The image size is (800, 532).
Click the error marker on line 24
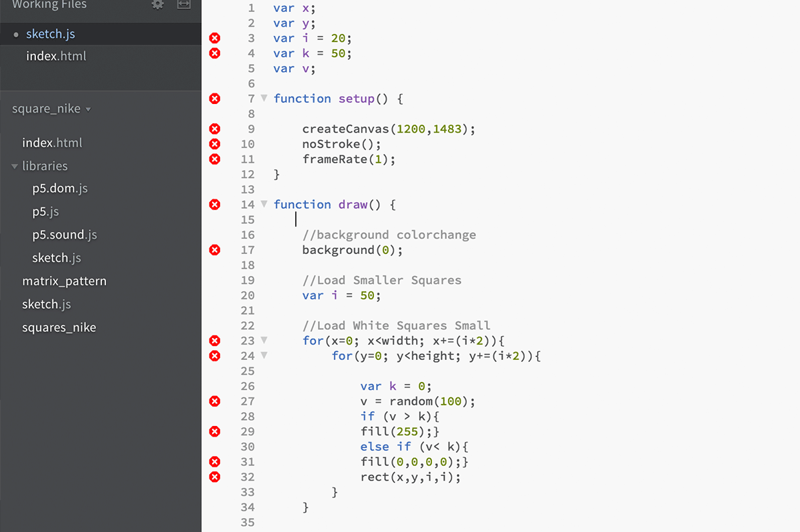click(215, 356)
